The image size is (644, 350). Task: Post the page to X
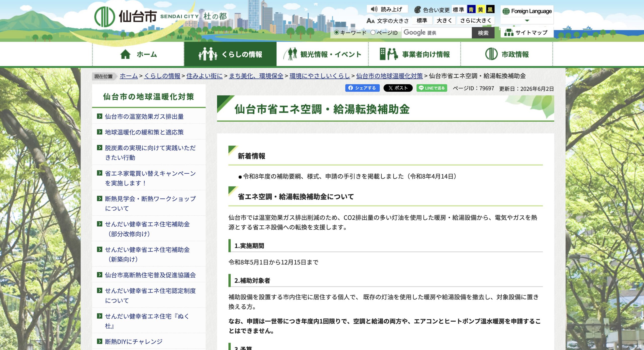tap(398, 88)
